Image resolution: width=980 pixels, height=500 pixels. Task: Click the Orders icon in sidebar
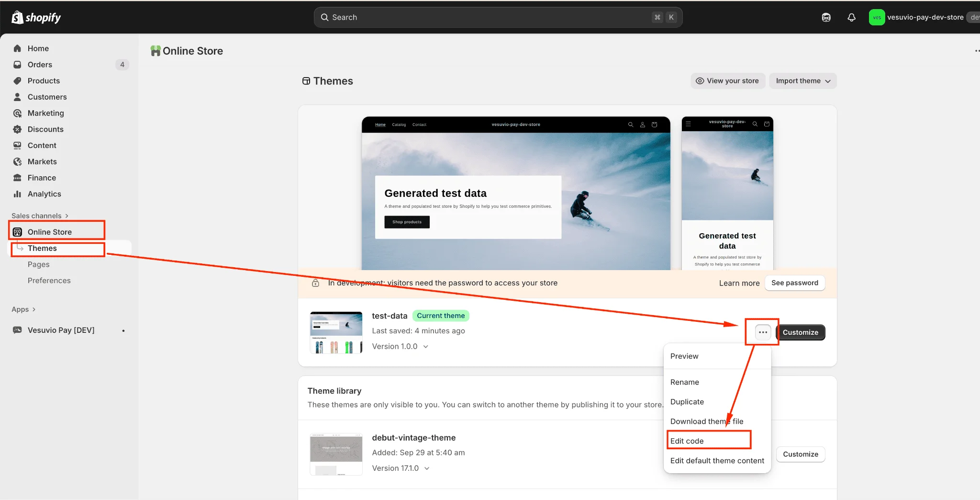[x=18, y=65]
